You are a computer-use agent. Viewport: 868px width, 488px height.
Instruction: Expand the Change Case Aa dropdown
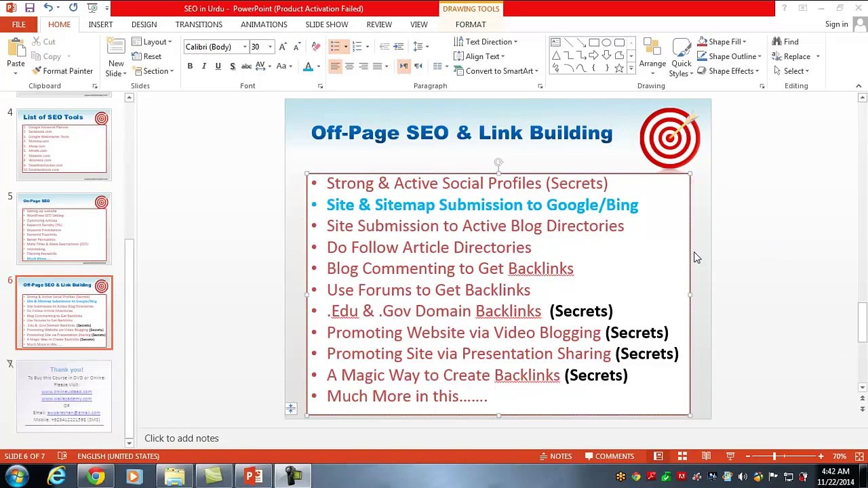283,66
